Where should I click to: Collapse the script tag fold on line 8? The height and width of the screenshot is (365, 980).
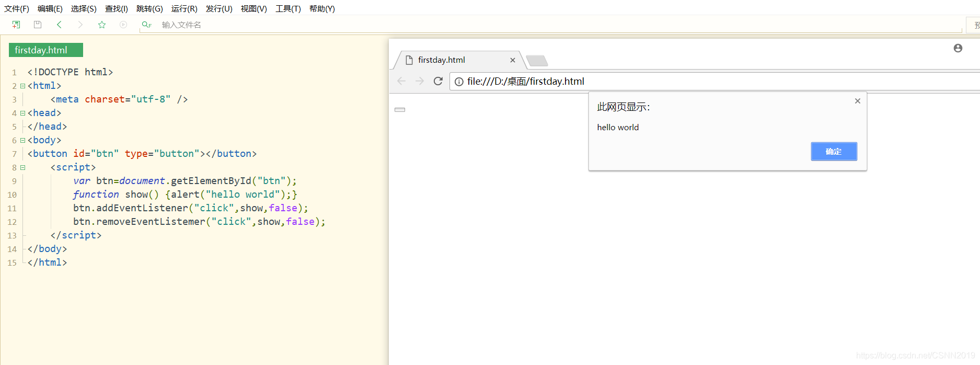22,167
